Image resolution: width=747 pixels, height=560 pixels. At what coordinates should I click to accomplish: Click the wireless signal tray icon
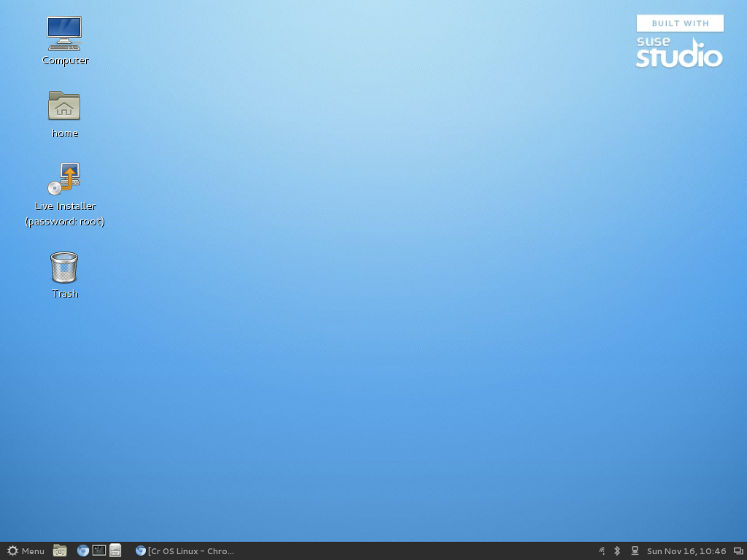click(602, 551)
